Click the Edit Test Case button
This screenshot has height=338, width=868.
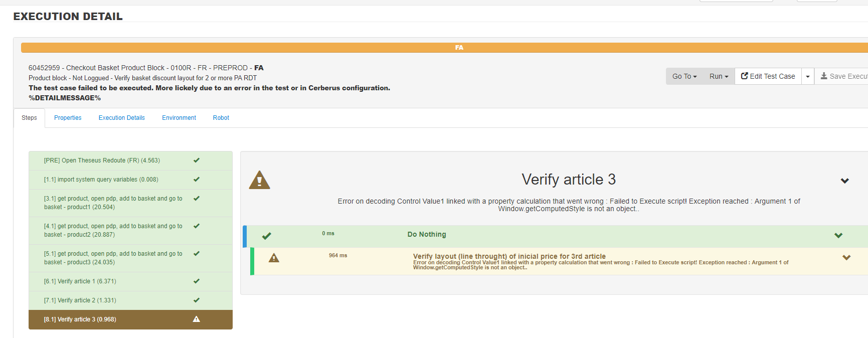(x=768, y=76)
